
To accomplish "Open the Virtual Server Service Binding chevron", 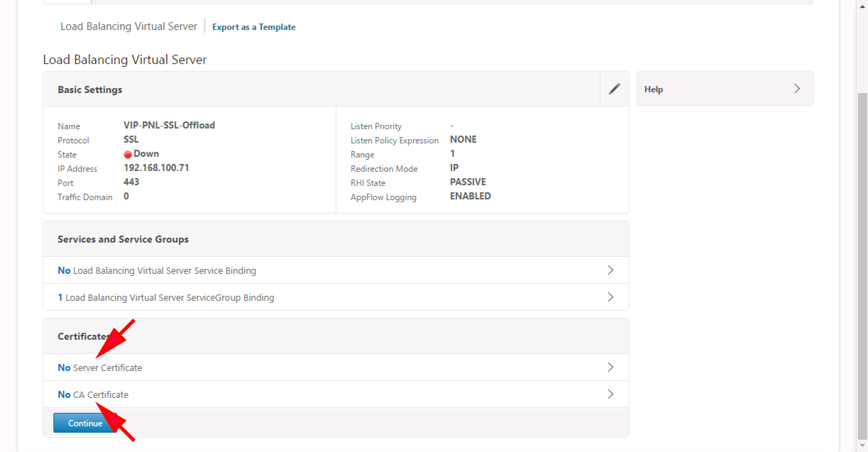I will pos(610,270).
